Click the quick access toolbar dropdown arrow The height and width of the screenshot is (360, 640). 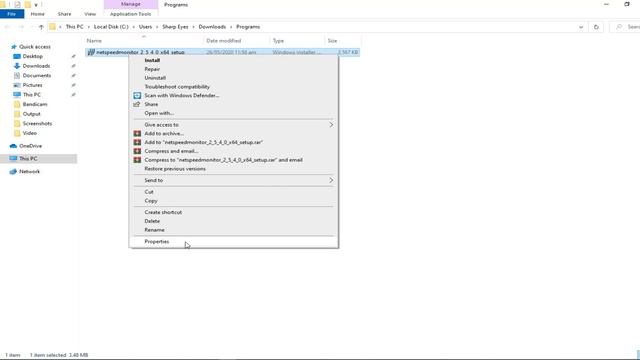[36, 5]
